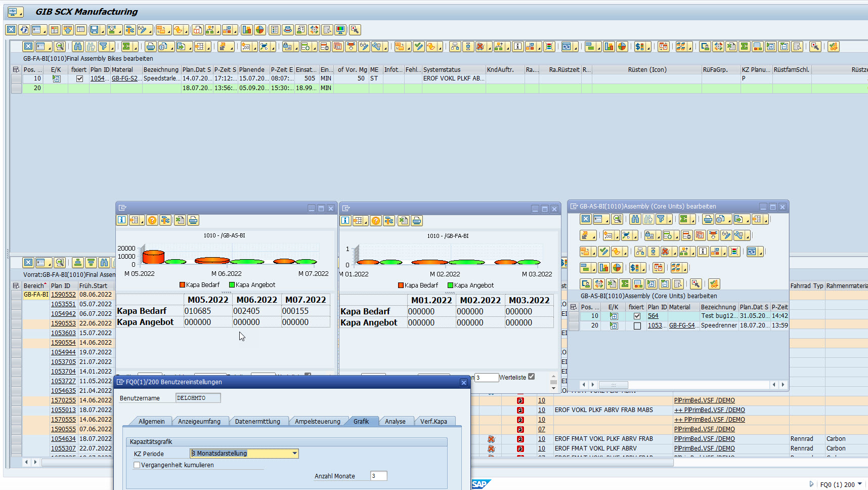The image size is (868, 490).
Task: Enable Vergangenheit kumulieren checkbox
Action: click(137, 465)
